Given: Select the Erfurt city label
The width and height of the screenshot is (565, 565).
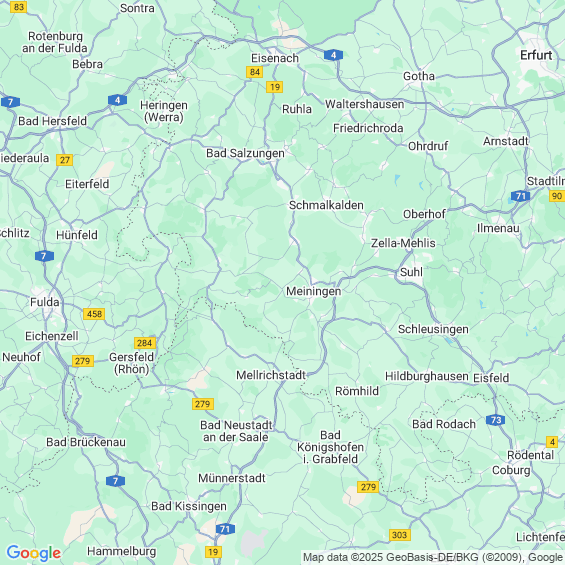Looking at the screenshot, I should tap(536, 55).
